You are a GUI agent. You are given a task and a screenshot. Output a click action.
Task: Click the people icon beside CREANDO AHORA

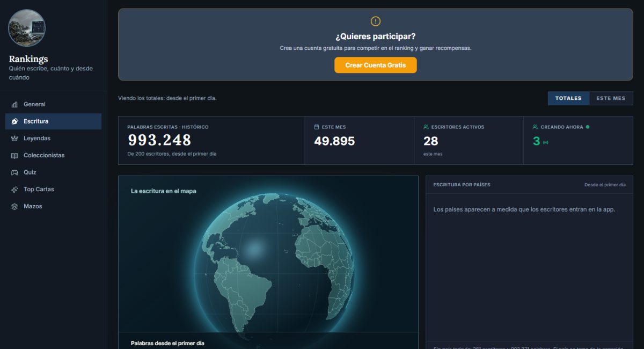[536, 127]
